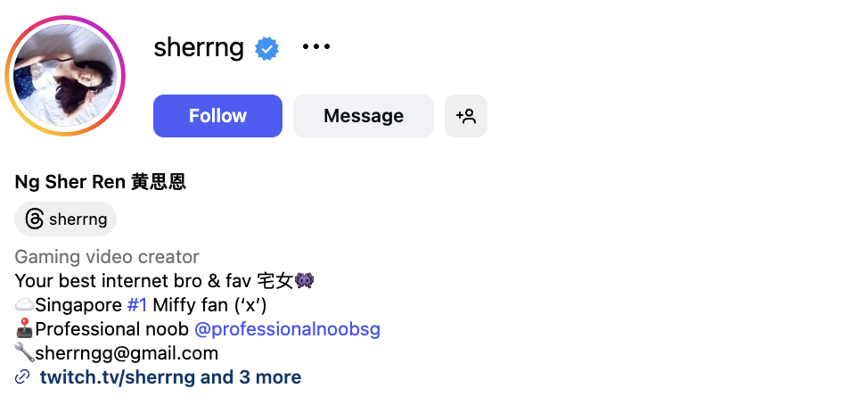Show similar accounts via add-person icon

tap(466, 116)
